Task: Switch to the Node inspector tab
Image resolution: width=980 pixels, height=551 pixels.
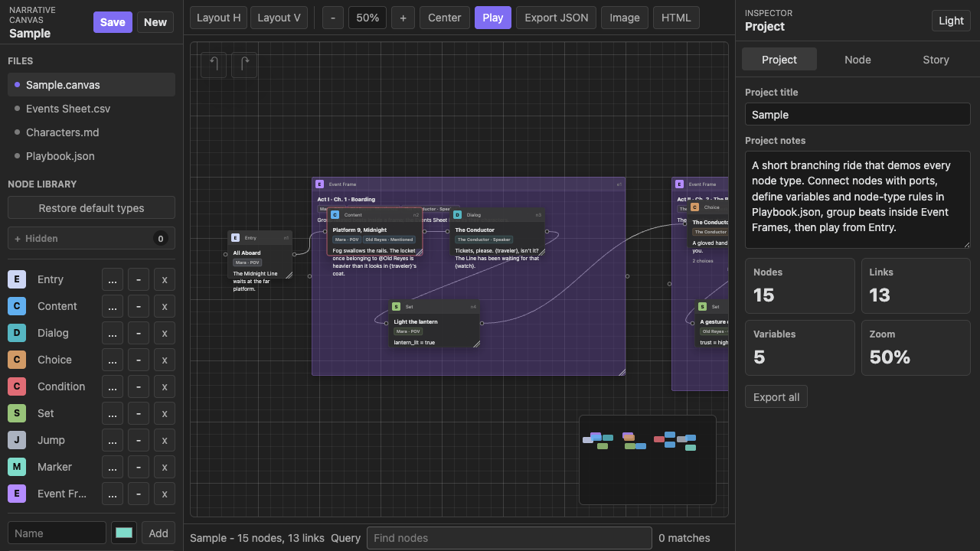Action: point(857,60)
